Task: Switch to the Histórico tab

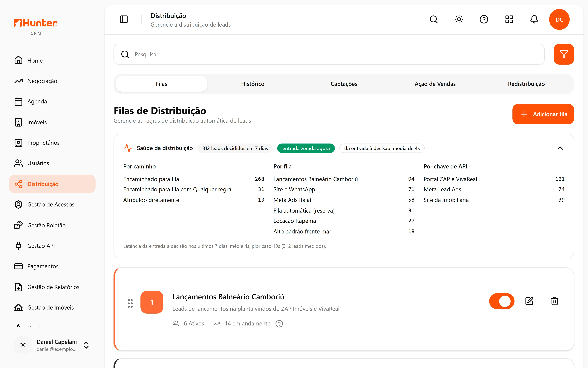Action: (x=253, y=84)
